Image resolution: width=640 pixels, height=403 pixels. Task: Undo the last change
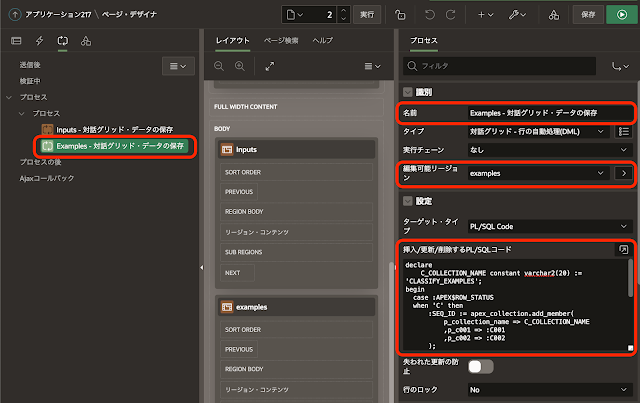[429, 15]
